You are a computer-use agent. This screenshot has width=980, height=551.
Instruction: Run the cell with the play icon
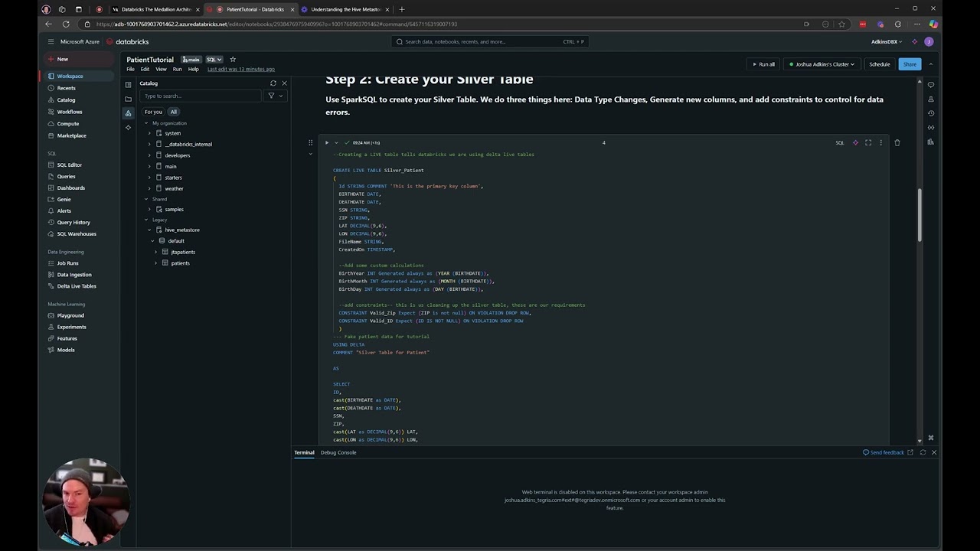pos(327,142)
